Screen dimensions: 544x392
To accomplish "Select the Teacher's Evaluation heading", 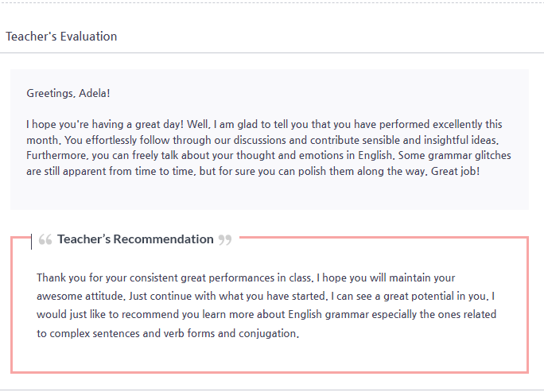I will click(x=61, y=37).
